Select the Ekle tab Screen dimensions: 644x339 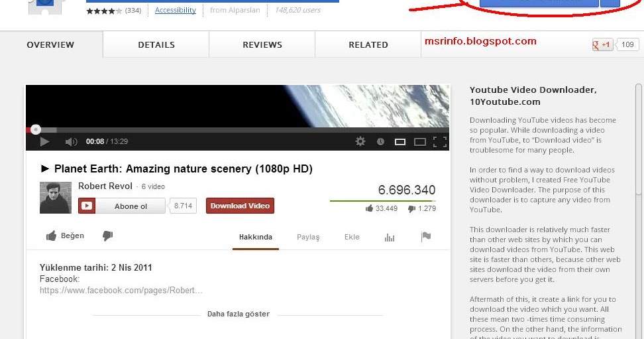[x=352, y=237]
